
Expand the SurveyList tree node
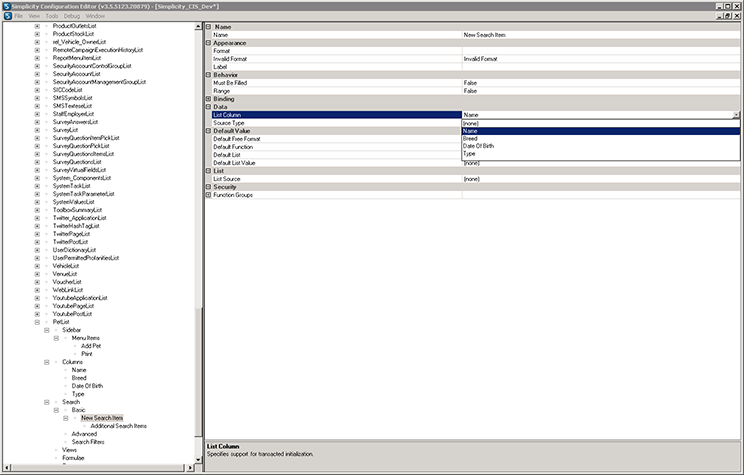coord(37,130)
